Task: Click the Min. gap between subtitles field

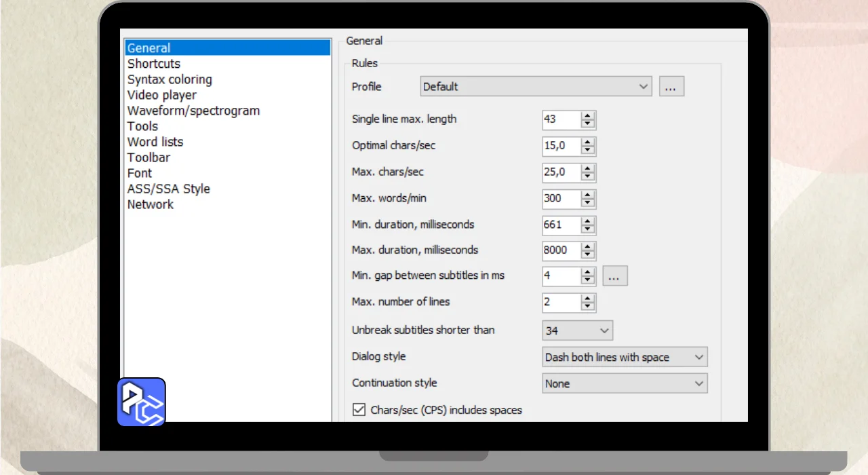Action: click(x=561, y=276)
